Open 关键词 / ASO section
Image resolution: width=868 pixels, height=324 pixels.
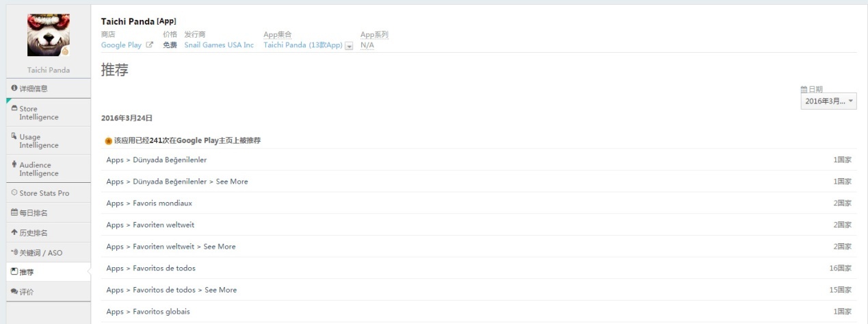(x=48, y=253)
